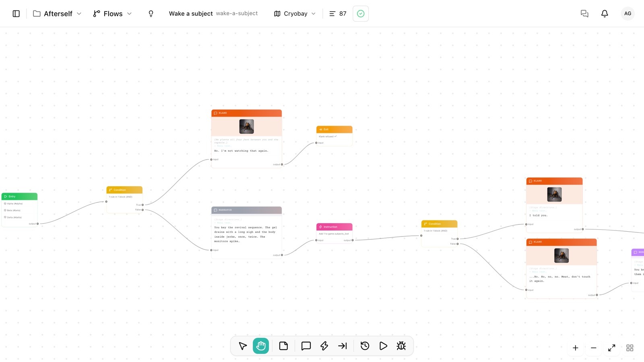Zoom in with the plus button

click(x=576, y=348)
